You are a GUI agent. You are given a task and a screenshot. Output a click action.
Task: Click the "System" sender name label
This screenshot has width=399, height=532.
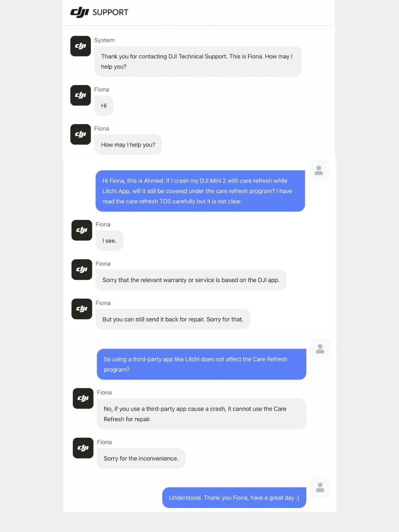(105, 40)
